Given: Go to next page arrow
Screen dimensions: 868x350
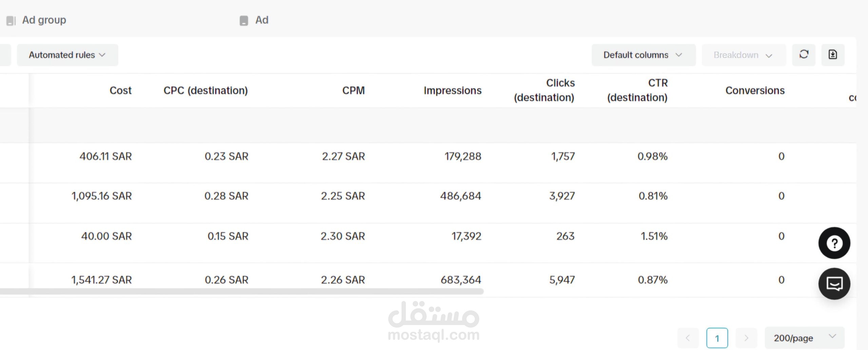Looking at the screenshot, I should pos(746,338).
